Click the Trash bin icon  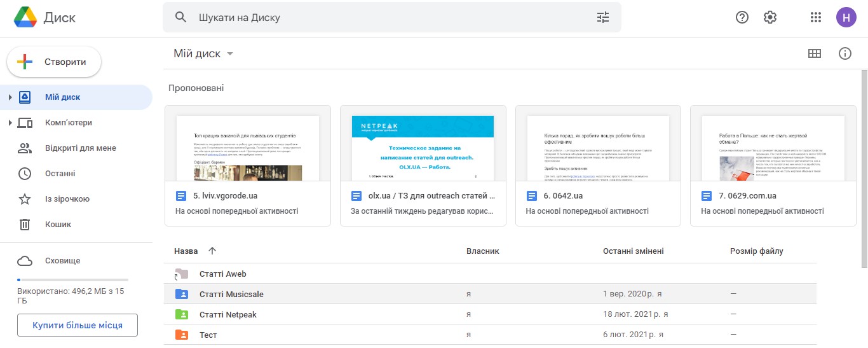coord(25,225)
